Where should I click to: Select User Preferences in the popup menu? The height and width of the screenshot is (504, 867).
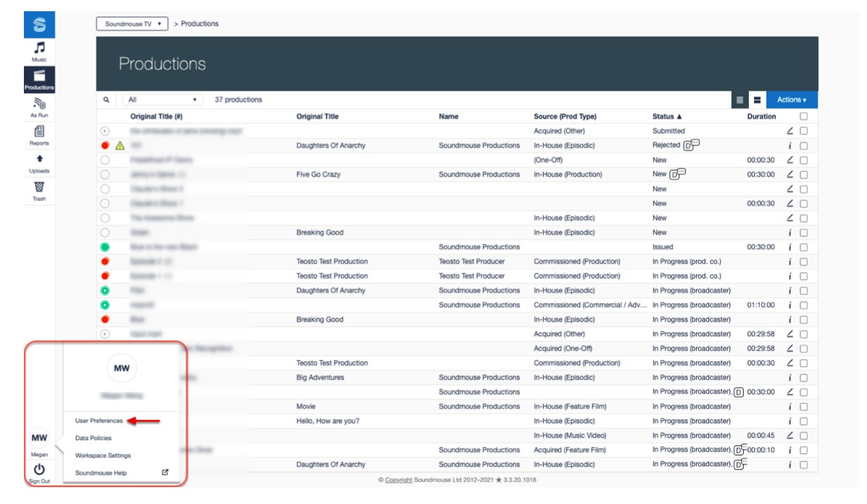point(99,421)
